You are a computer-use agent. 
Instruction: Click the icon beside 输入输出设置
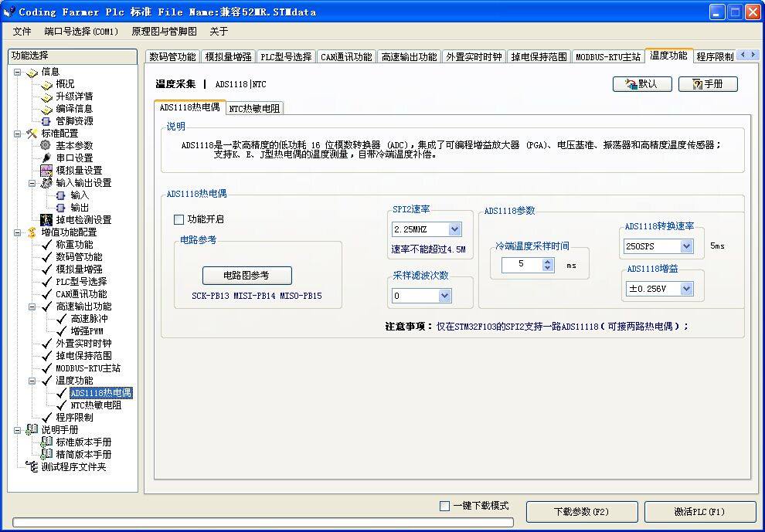[x=46, y=183]
